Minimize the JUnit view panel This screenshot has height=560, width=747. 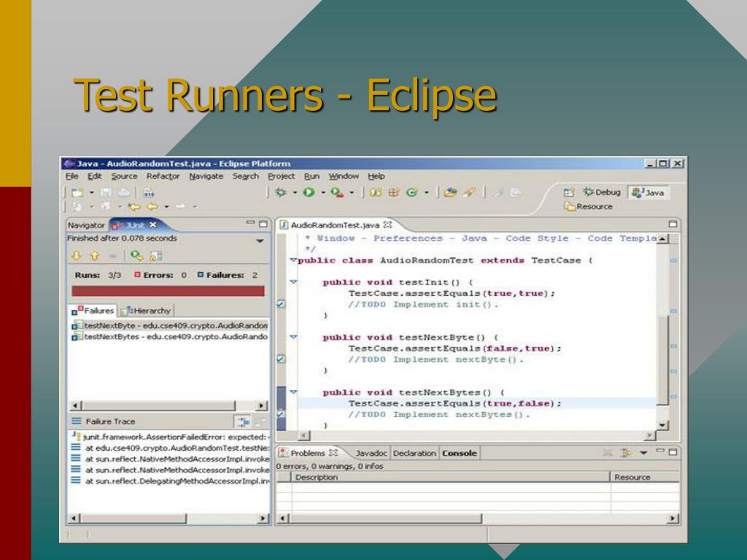click(x=251, y=223)
